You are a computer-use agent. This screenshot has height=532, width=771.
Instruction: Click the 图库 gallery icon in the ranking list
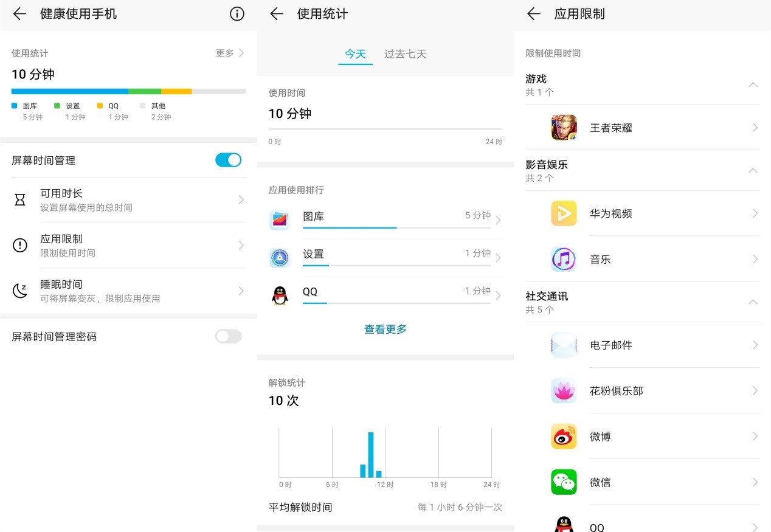[279, 219]
